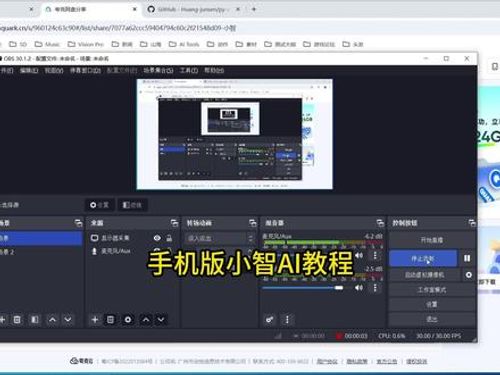Mute the second mixer track speaker
Image resolution: width=500 pixels, height=375 pixels.
coord(359,288)
